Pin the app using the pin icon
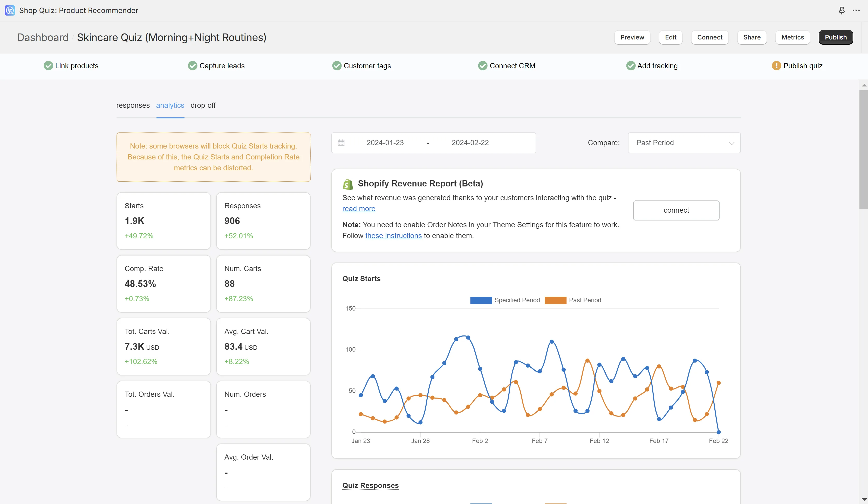868x504 pixels. tap(842, 10)
